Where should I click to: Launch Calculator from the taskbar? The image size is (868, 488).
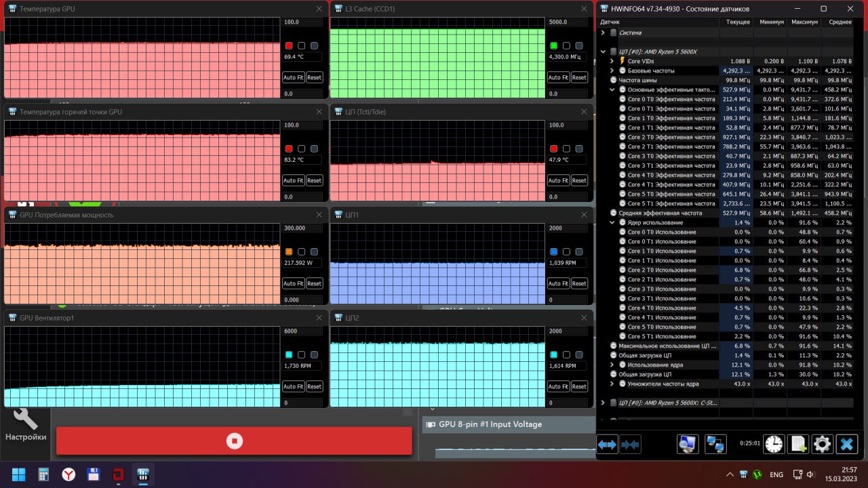(x=43, y=474)
